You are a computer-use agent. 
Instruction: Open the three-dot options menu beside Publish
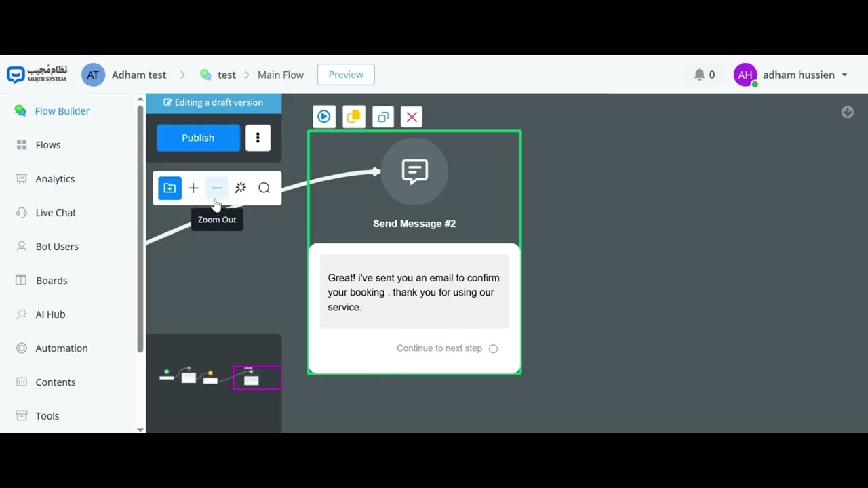click(258, 138)
